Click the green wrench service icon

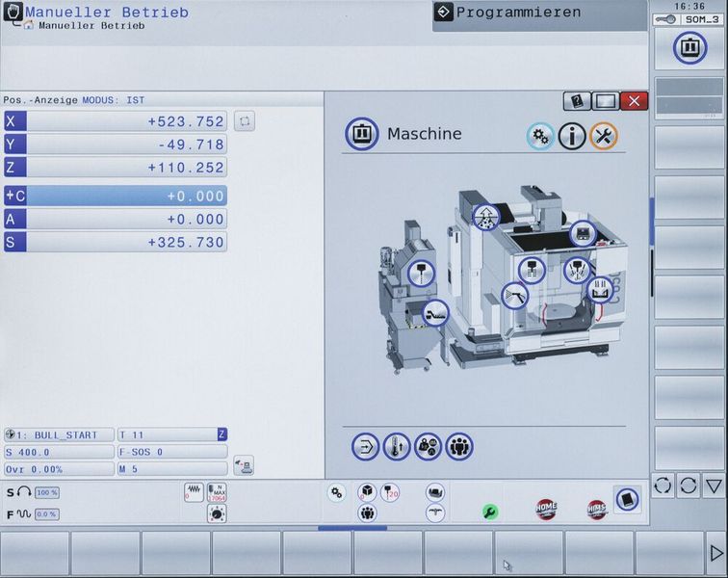click(489, 512)
